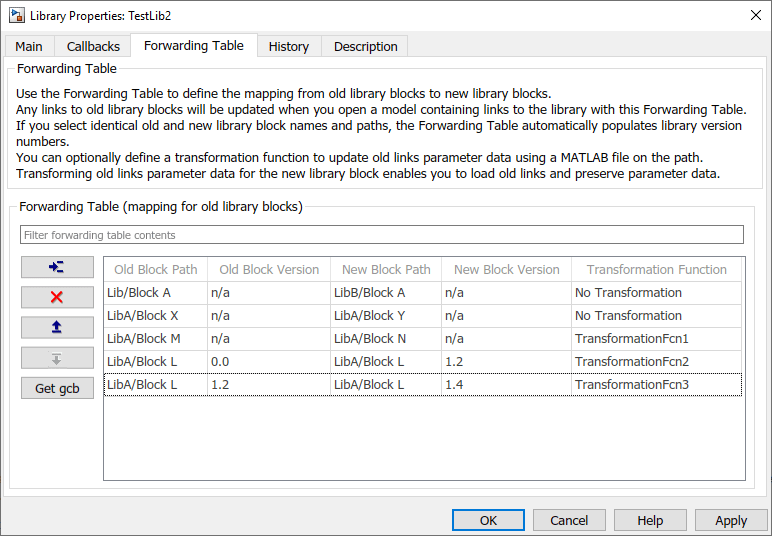The image size is (773, 536).
Task: Click the move entry up icon
Action: [57, 327]
